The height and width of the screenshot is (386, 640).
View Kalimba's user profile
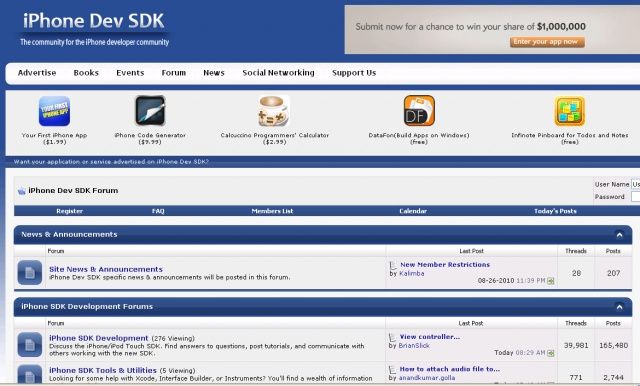pos(411,273)
